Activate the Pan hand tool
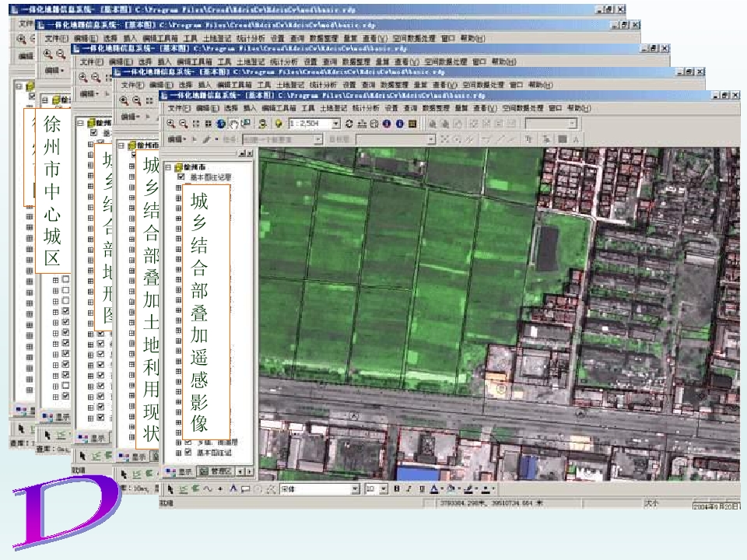747x560 pixels. point(233,124)
